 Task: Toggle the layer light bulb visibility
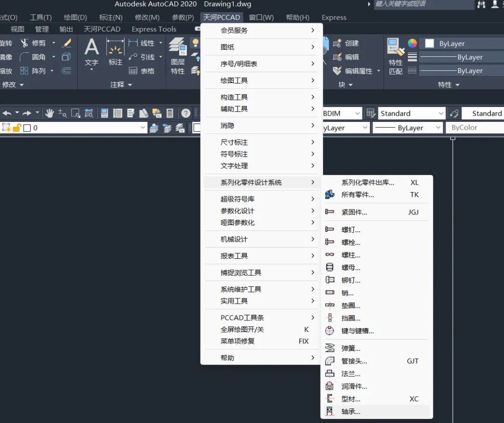195,43
